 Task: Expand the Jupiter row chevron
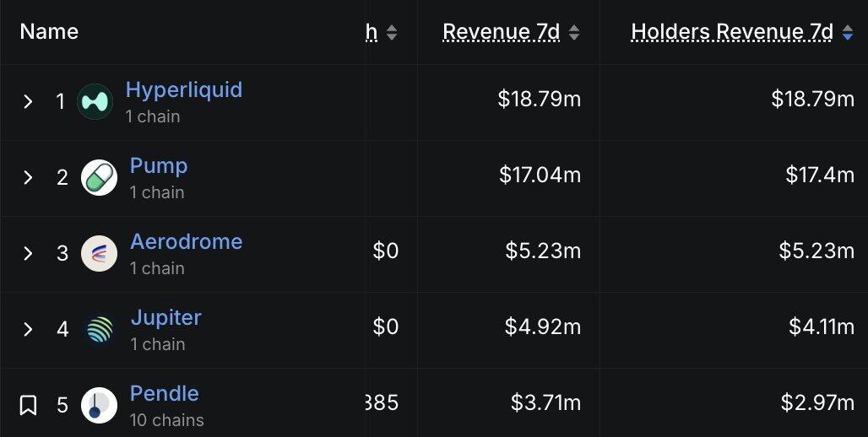28,329
